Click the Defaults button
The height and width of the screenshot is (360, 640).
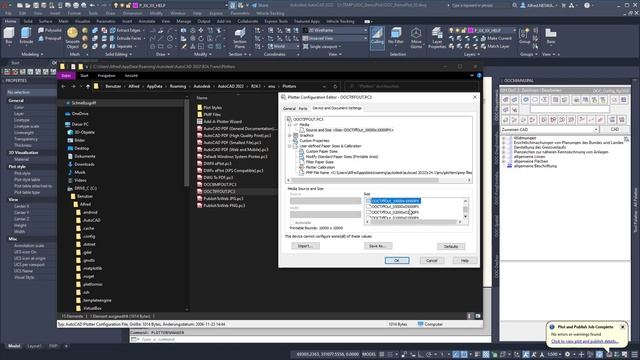(x=451, y=247)
